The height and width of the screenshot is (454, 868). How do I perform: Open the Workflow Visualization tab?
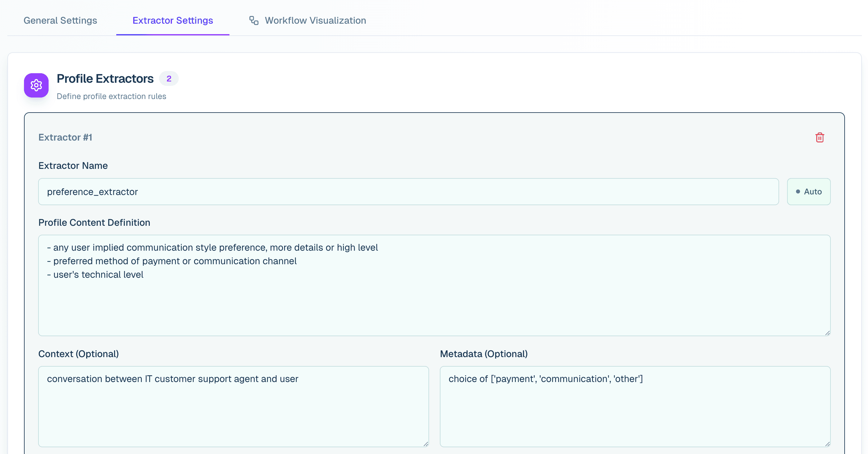coord(315,20)
